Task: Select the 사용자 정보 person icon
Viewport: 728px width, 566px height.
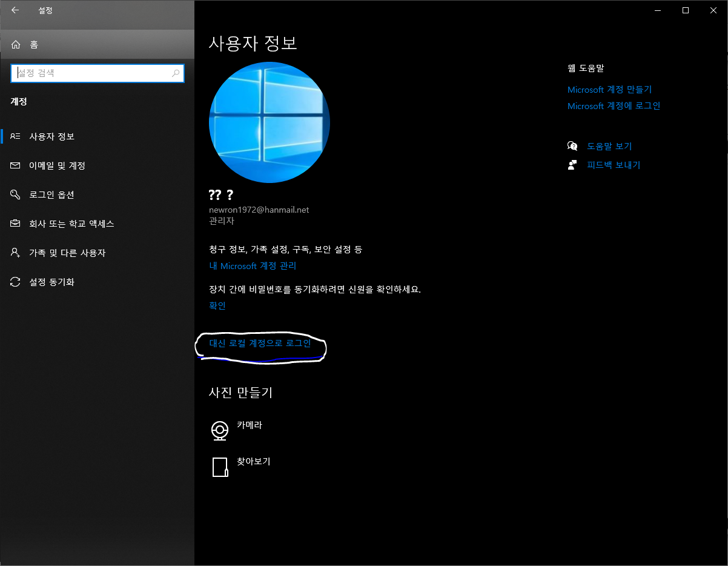Action: [16, 136]
